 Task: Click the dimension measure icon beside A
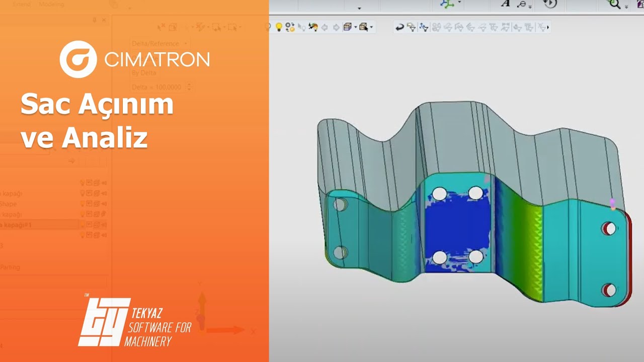click(523, 4)
